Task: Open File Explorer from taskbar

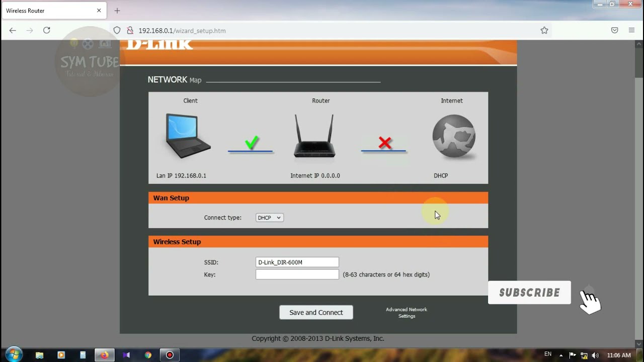Action: (x=39, y=355)
